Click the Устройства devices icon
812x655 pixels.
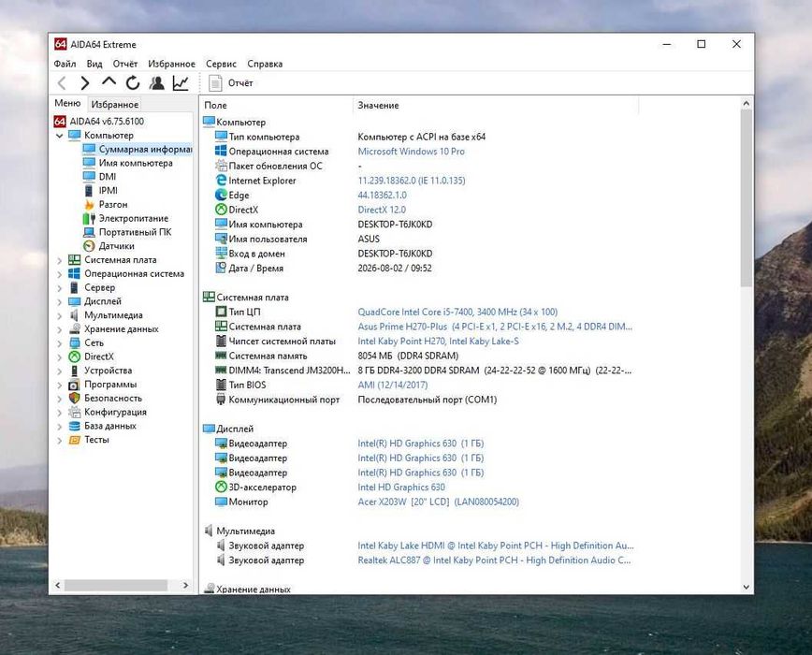point(75,371)
